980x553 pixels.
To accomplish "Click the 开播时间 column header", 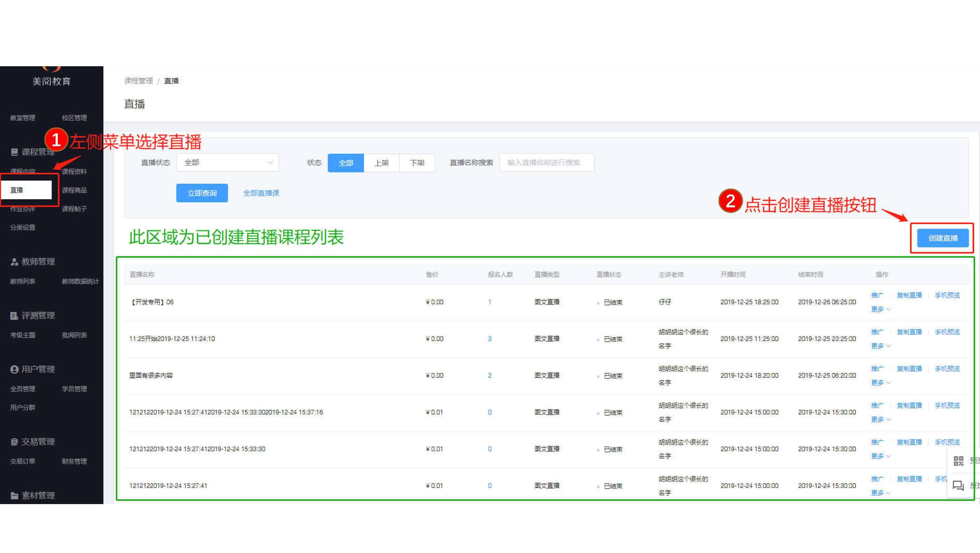I will click(733, 274).
